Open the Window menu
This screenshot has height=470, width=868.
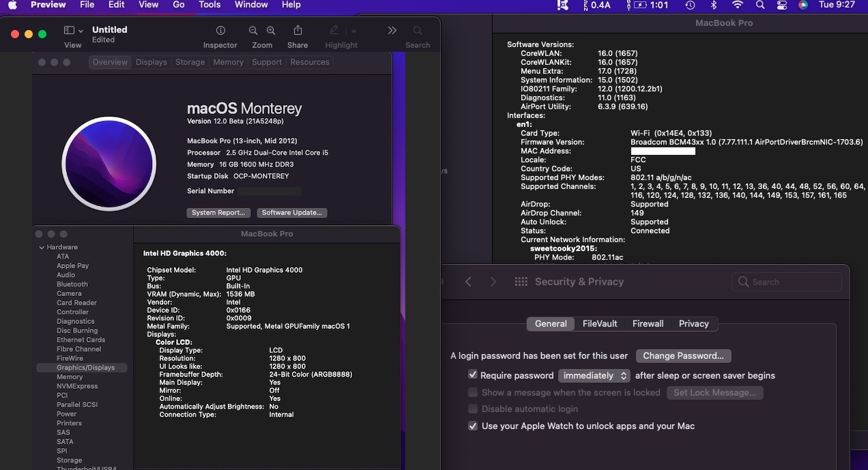pos(251,5)
